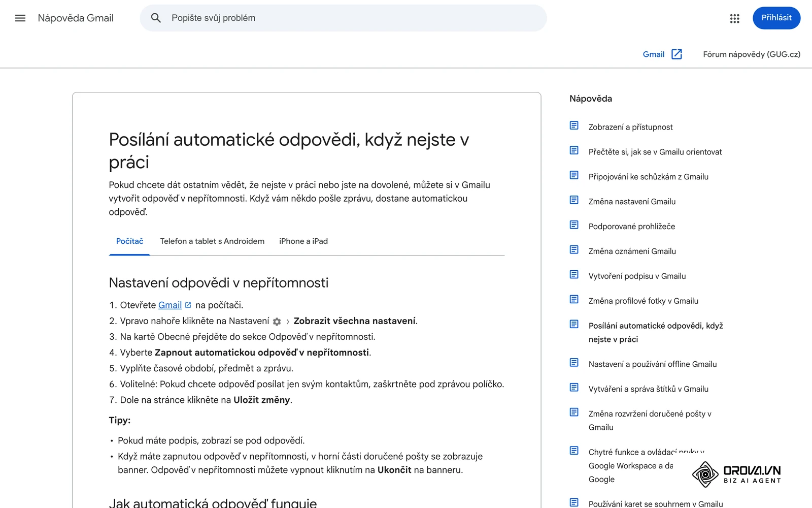
Task: Open Změna rozvržení doručené pošty v Gmailu topic
Action: pyautogui.click(x=650, y=421)
